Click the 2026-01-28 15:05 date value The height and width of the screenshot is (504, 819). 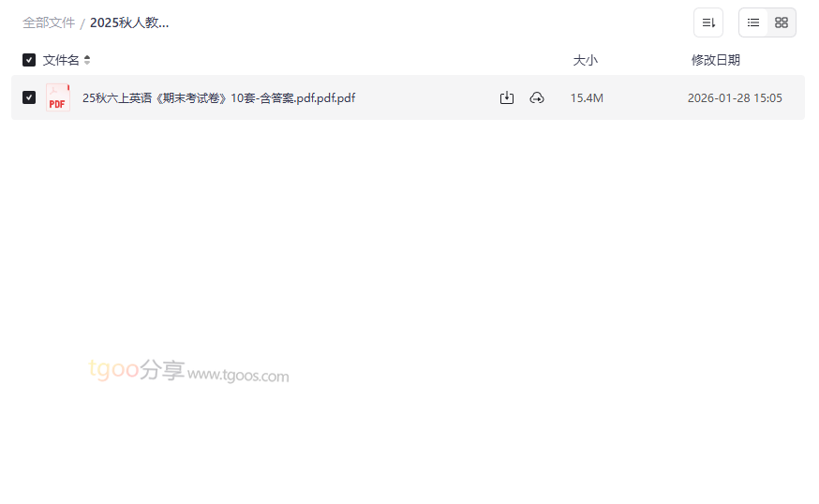pos(735,97)
